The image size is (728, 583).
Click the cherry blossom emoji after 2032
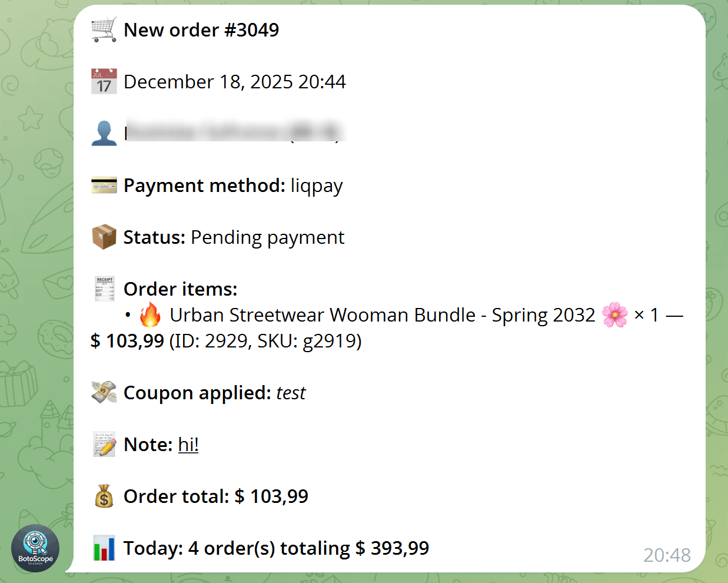tap(614, 315)
